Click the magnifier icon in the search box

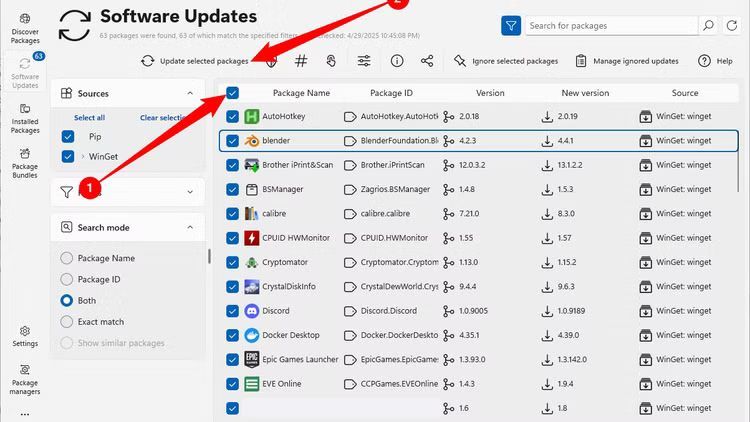[x=708, y=26]
